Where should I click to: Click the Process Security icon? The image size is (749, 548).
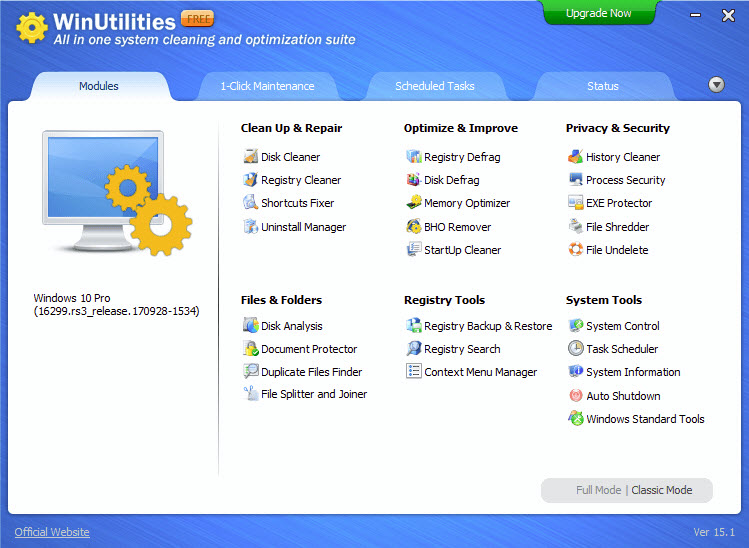click(x=576, y=180)
